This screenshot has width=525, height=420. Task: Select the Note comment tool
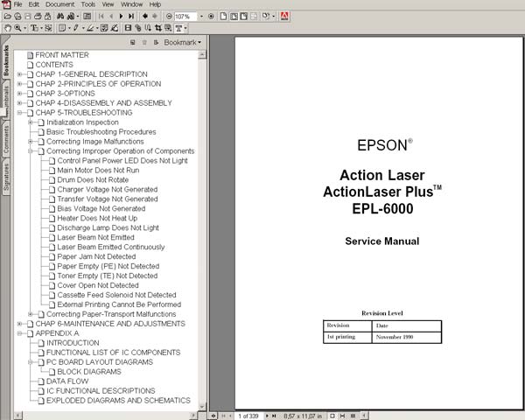[62, 28]
